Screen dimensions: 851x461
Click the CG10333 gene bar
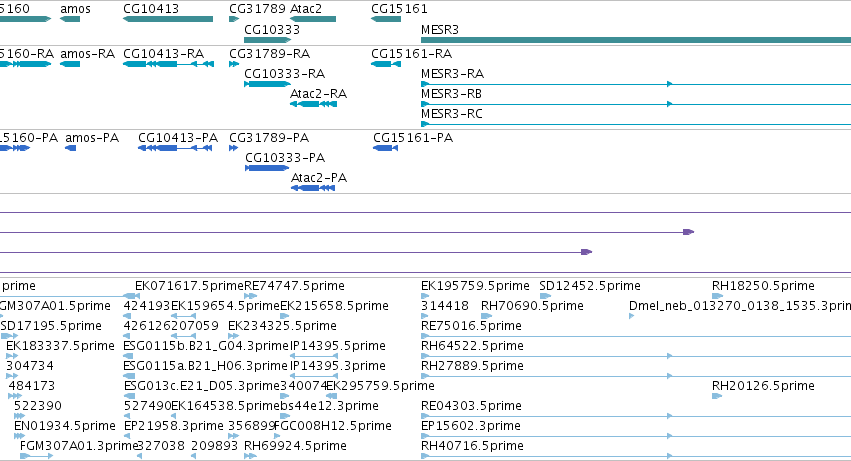point(268,40)
